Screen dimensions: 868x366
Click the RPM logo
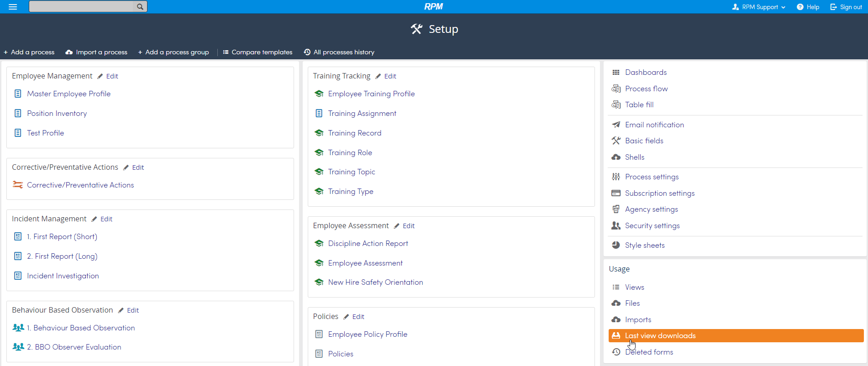(434, 6)
